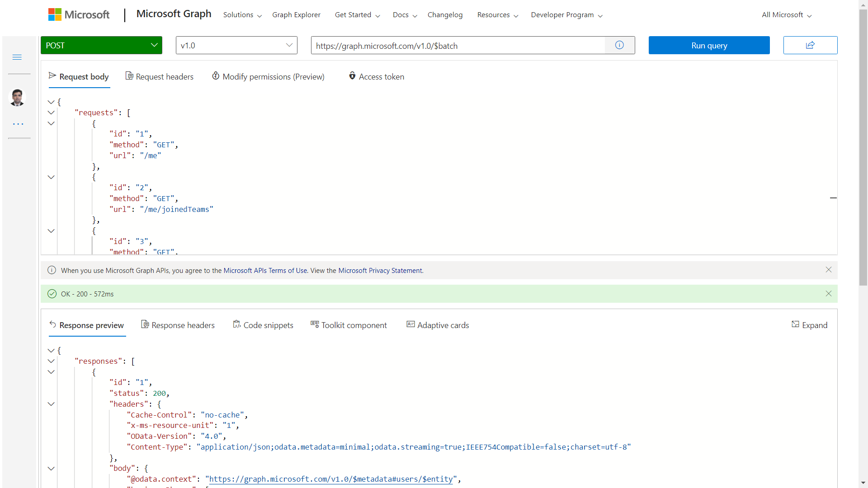Open the Code snippets tab
The height and width of the screenshot is (488, 868).
click(x=263, y=325)
